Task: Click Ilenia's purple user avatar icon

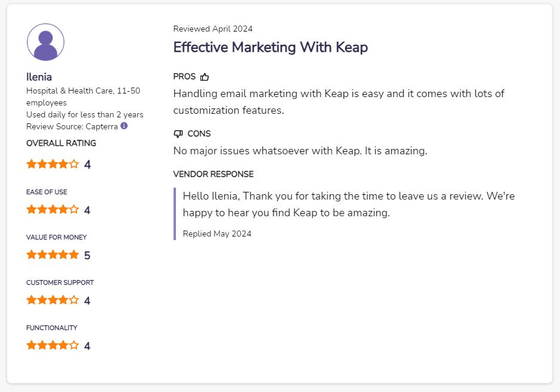Action: (x=45, y=42)
